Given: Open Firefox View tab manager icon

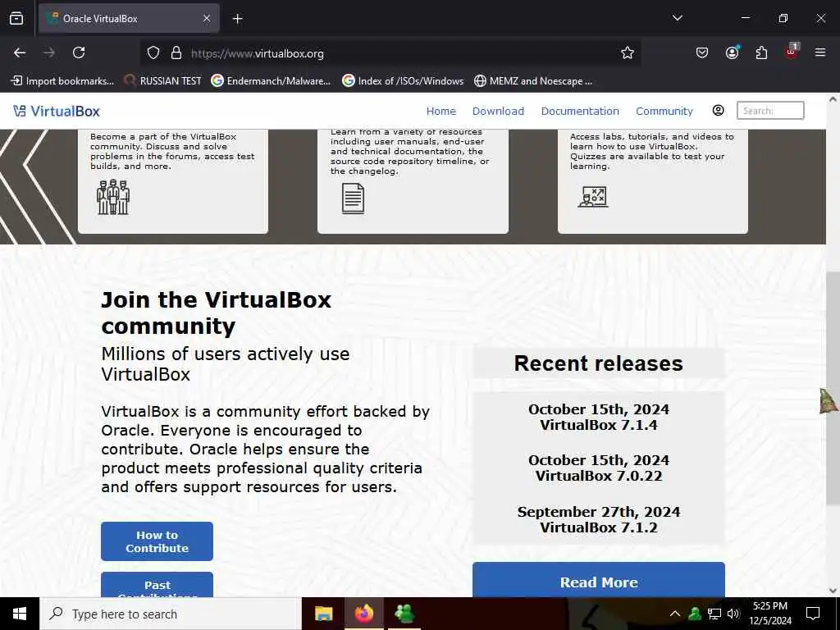Looking at the screenshot, I should pyautogui.click(x=16, y=18).
